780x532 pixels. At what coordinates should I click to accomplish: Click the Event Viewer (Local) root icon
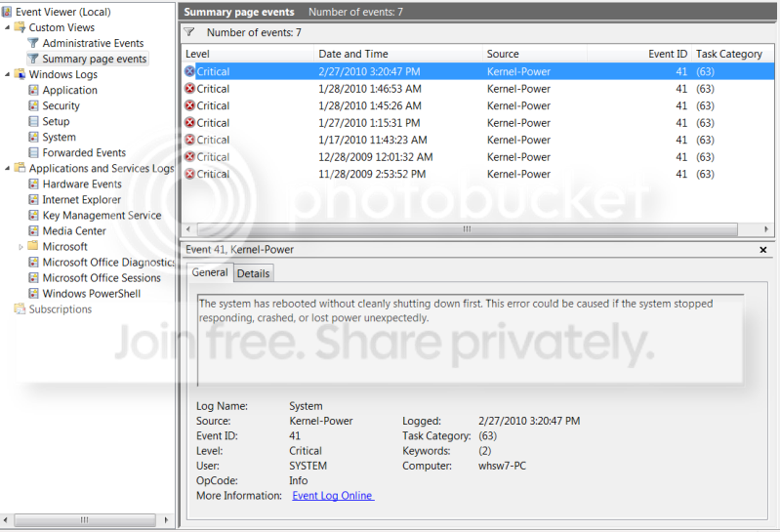[x=7, y=12]
